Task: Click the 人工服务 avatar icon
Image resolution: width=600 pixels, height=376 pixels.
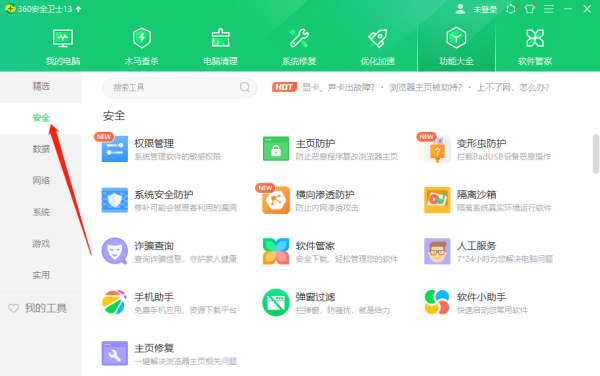Action: click(437, 251)
